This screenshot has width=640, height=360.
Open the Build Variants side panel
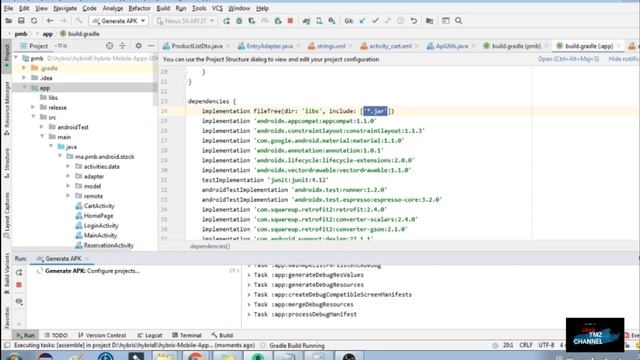tap(7, 273)
